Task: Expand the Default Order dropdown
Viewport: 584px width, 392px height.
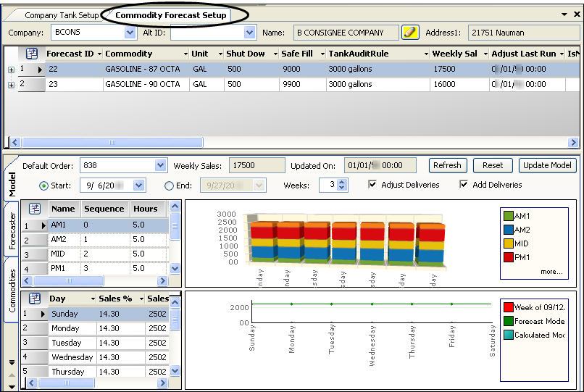Action: click(x=160, y=166)
